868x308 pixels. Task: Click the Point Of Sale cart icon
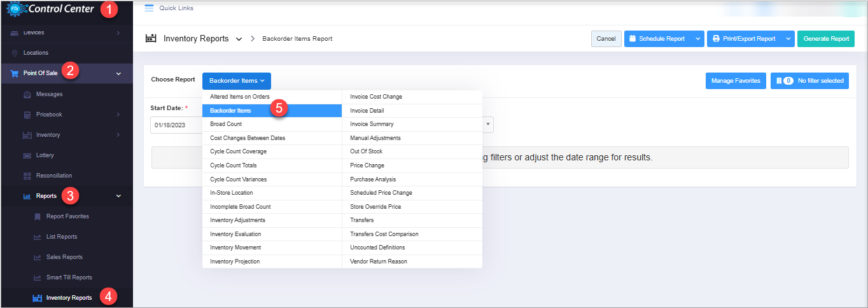(x=15, y=73)
